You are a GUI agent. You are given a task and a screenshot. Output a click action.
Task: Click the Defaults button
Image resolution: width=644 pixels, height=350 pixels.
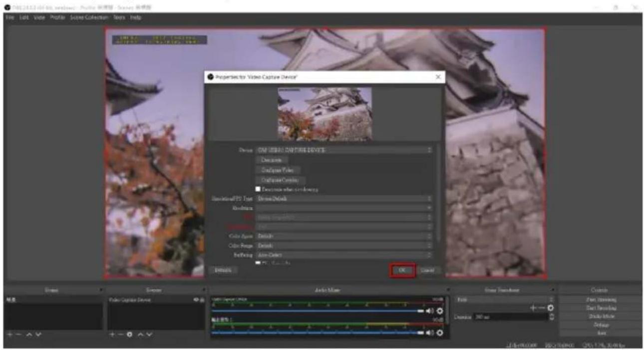tap(223, 270)
